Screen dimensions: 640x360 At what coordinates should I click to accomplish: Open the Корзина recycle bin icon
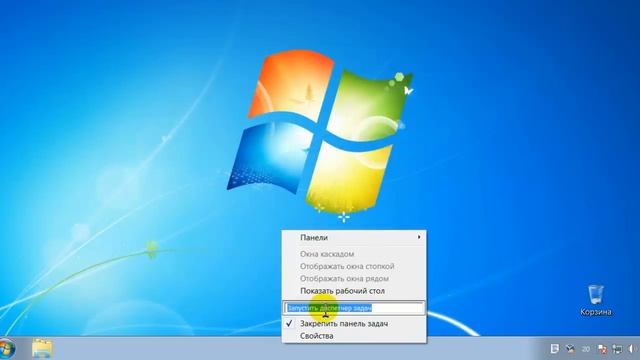596,300
